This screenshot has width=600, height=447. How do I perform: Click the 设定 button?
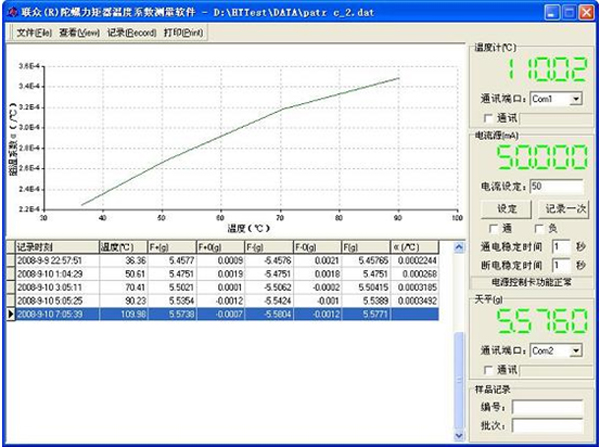click(507, 209)
